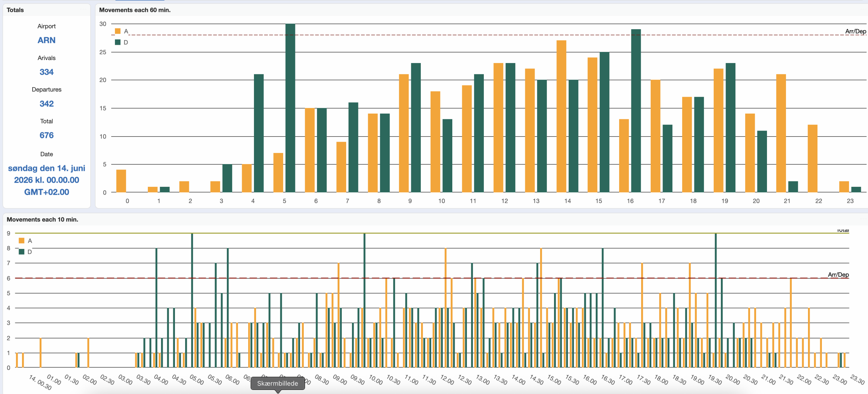Click the total movements value 676

(46, 135)
